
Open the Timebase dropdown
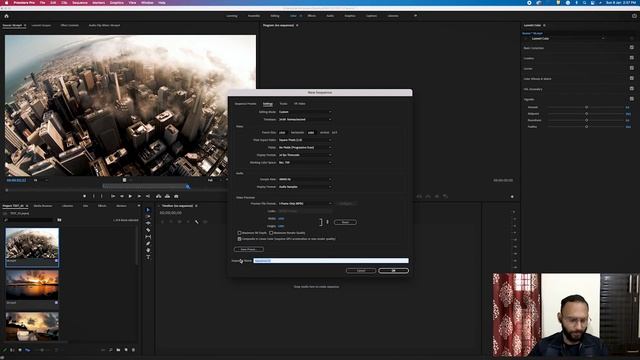click(305, 120)
